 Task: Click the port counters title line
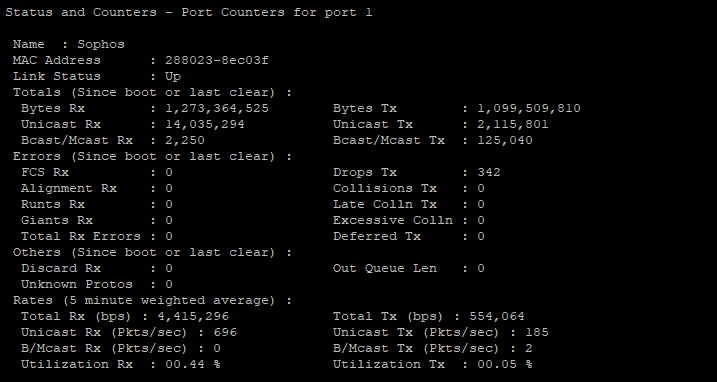click(188, 12)
